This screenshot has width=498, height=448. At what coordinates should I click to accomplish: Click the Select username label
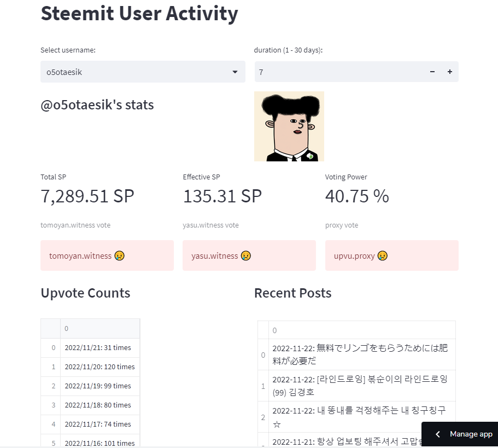click(68, 50)
